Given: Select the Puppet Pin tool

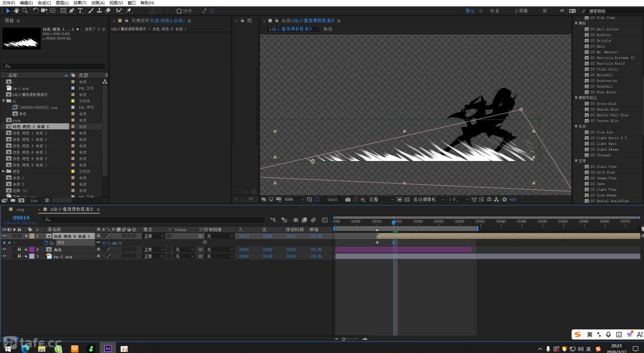Looking at the screenshot, I should pos(129,11).
